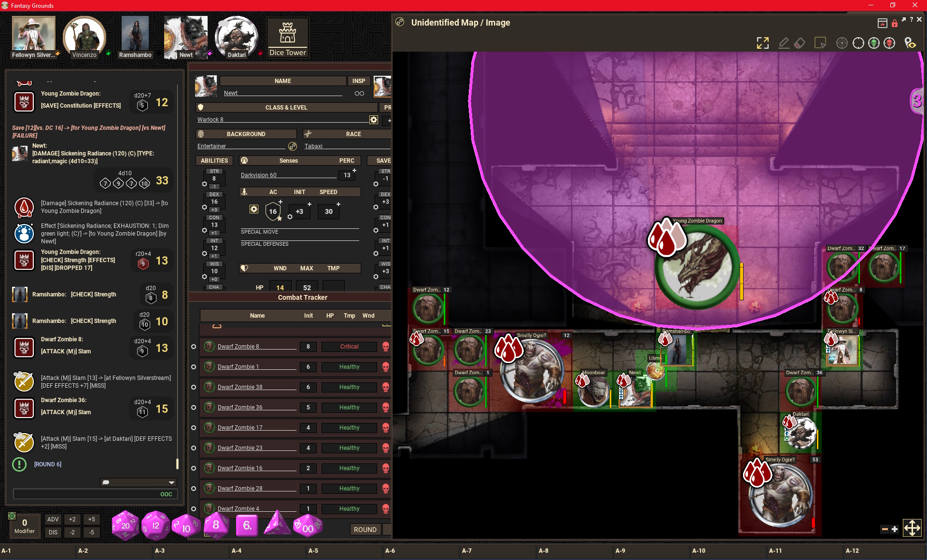Open the Entertainer background link icon
The width and height of the screenshot is (927, 560).
[x=293, y=146]
